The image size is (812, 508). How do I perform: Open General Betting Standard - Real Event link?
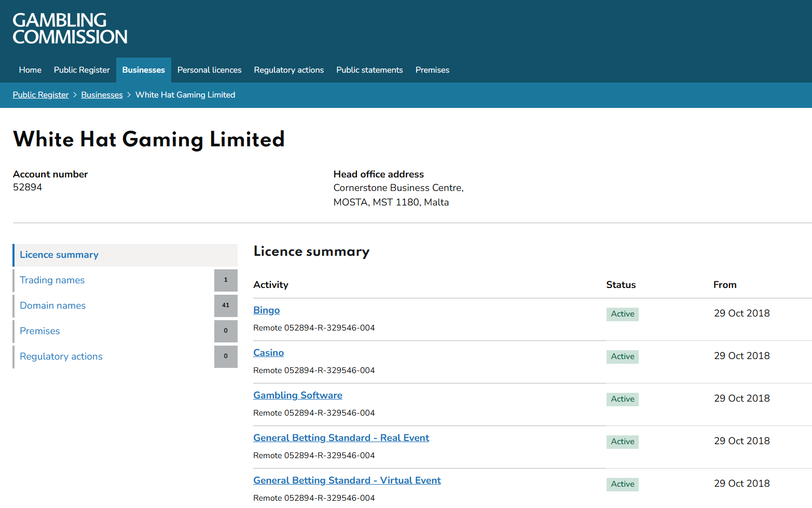click(341, 438)
